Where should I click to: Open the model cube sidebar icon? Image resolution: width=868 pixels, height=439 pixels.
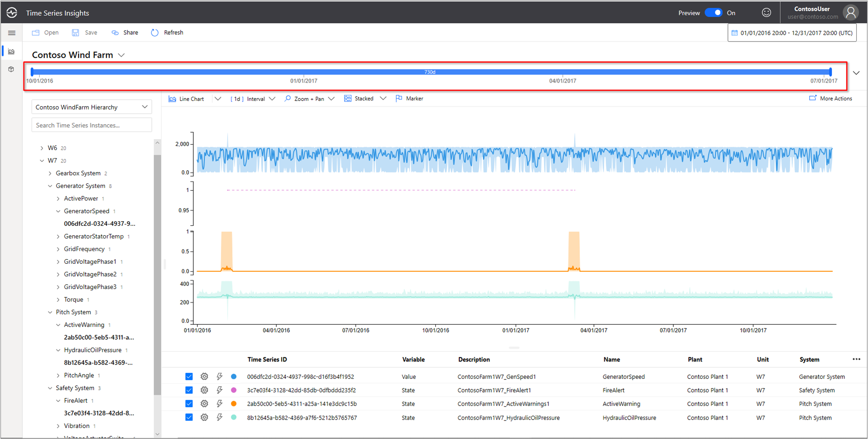tap(11, 70)
